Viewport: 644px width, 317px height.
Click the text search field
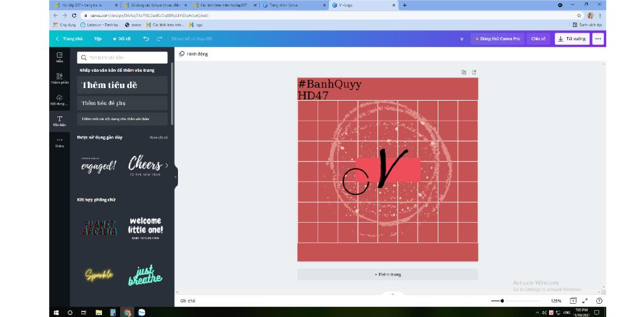[123, 57]
